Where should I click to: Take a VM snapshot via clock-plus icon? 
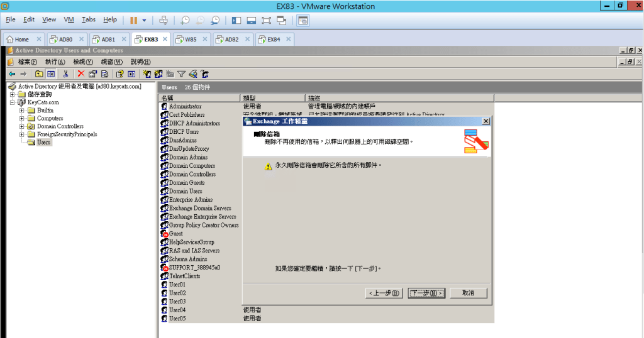click(185, 20)
